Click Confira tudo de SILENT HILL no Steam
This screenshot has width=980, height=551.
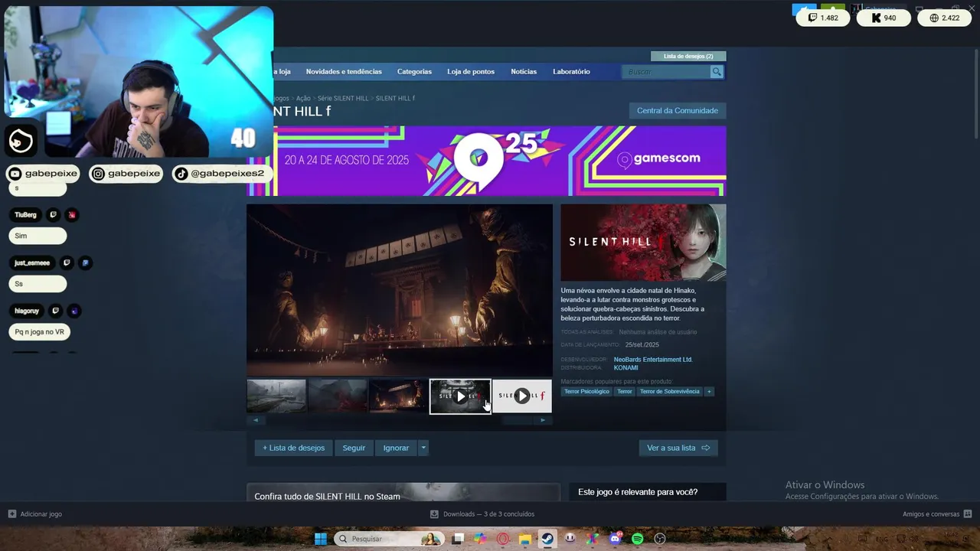tap(327, 497)
